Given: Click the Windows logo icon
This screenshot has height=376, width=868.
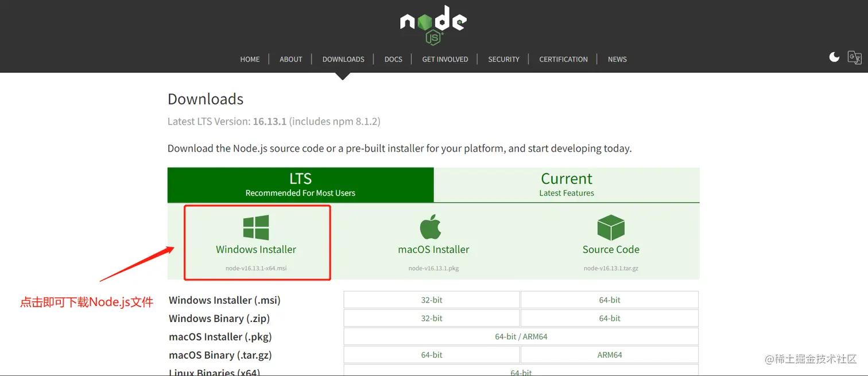Looking at the screenshot, I should pyautogui.click(x=256, y=227).
